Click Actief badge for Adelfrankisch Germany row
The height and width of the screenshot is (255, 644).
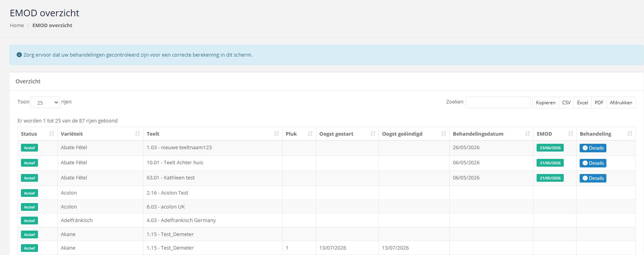29,221
